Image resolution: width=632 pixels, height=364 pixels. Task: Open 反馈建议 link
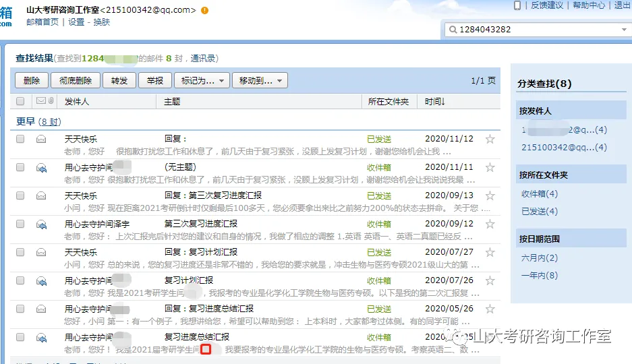pyautogui.click(x=547, y=5)
